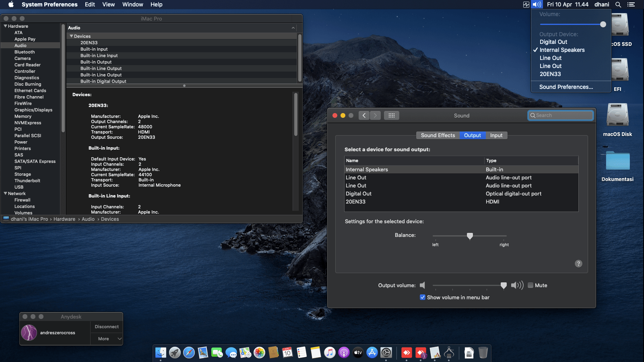This screenshot has width=644, height=362.
Task: Click the Output volume slider knob
Action: coord(504,285)
